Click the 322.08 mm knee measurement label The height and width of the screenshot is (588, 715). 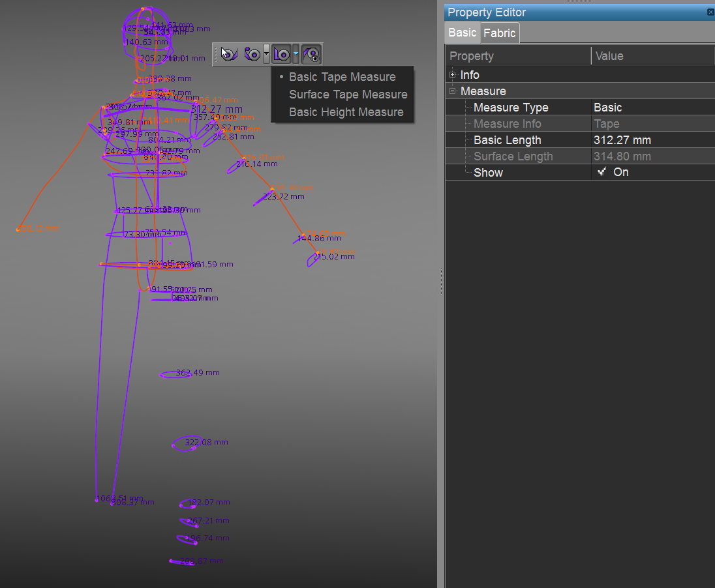(x=206, y=442)
